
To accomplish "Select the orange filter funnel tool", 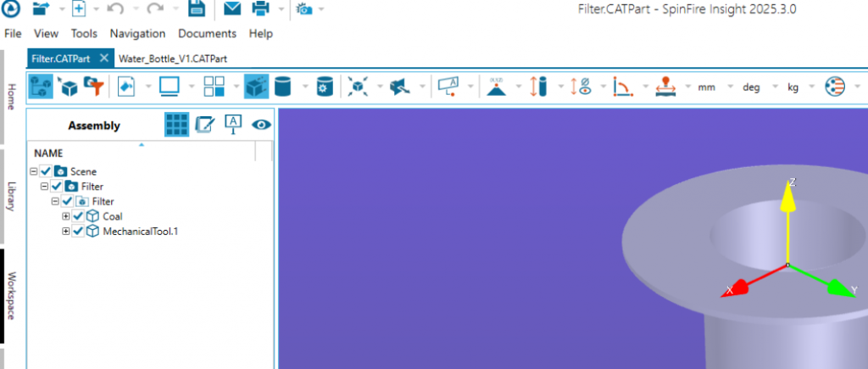I will [x=97, y=87].
